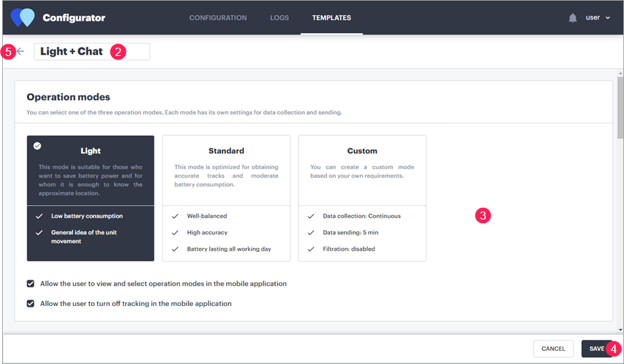
Task: Go back using the left arrow
Action: pos(21,51)
